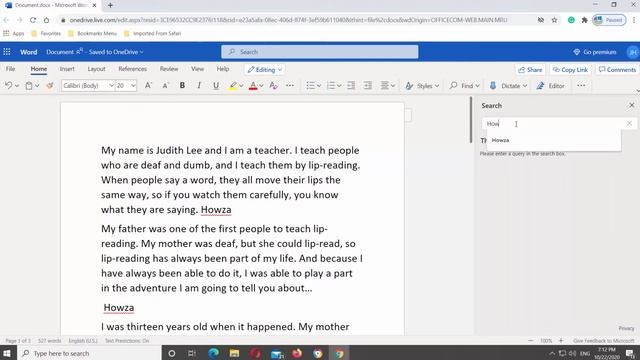Click the Copy Link button
This screenshot has width=640, height=360.
570,70
